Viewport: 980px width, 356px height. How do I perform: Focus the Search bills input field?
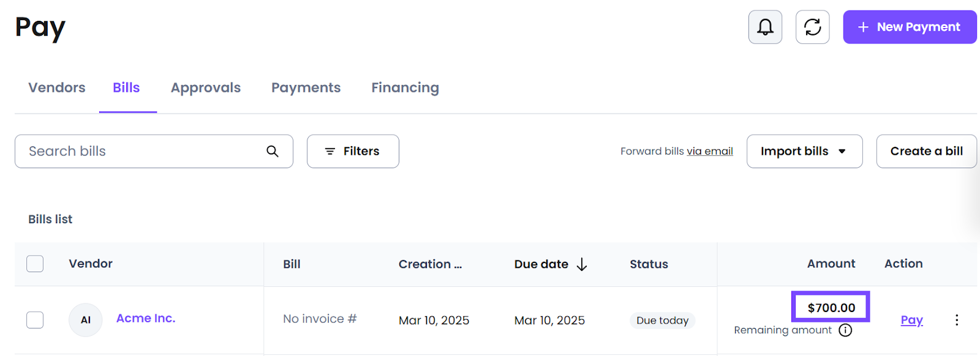154,151
